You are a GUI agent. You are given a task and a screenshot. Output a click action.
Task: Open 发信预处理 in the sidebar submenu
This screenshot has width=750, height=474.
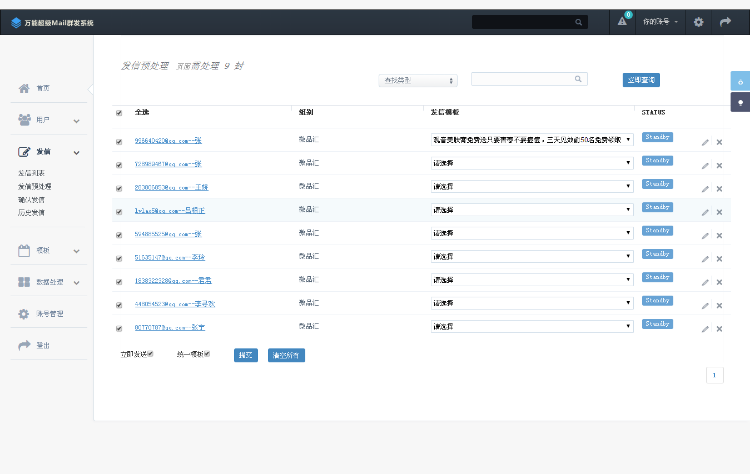pos(34,187)
